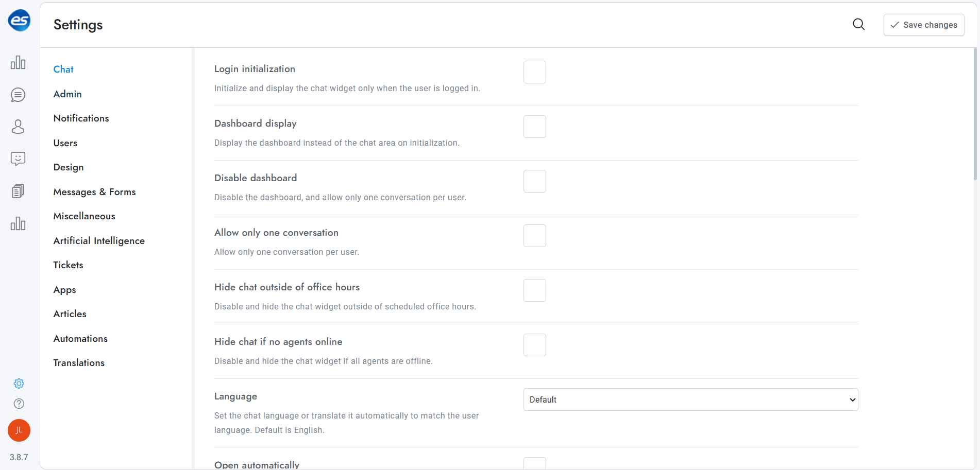Open the search magnifier at top right
The height and width of the screenshot is (470, 980).
(858, 24)
